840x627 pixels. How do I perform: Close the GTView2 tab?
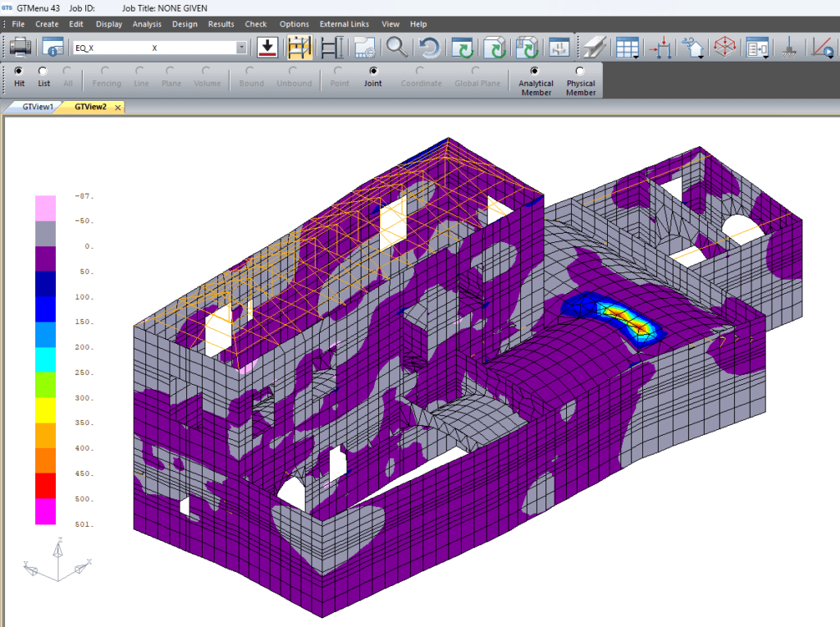[117, 108]
